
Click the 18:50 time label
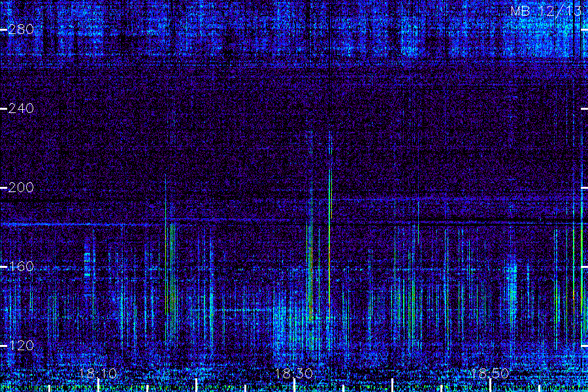pos(489,374)
